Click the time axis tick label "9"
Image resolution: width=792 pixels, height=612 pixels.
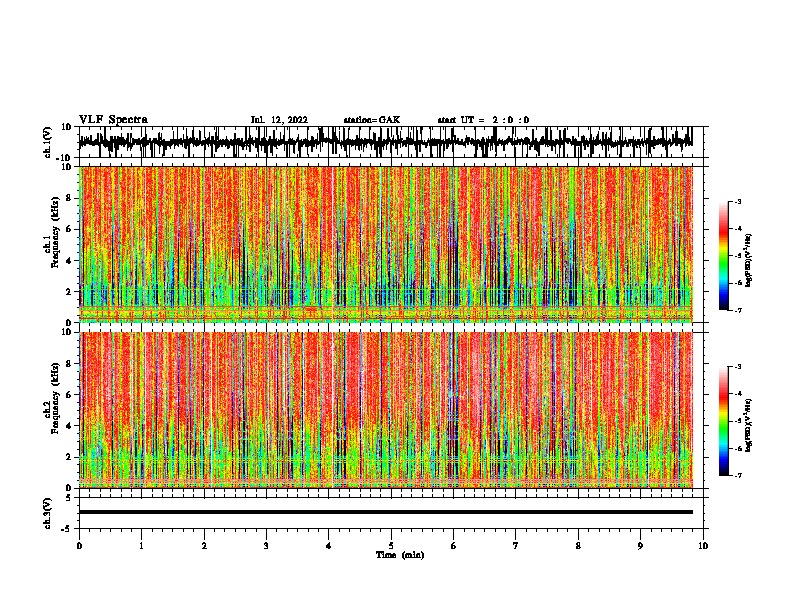(x=640, y=546)
